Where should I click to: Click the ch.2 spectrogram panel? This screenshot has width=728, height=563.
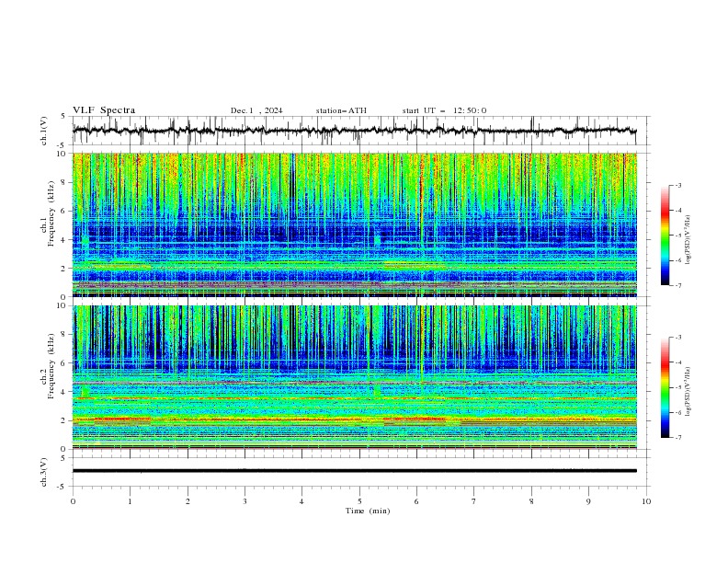355,377
